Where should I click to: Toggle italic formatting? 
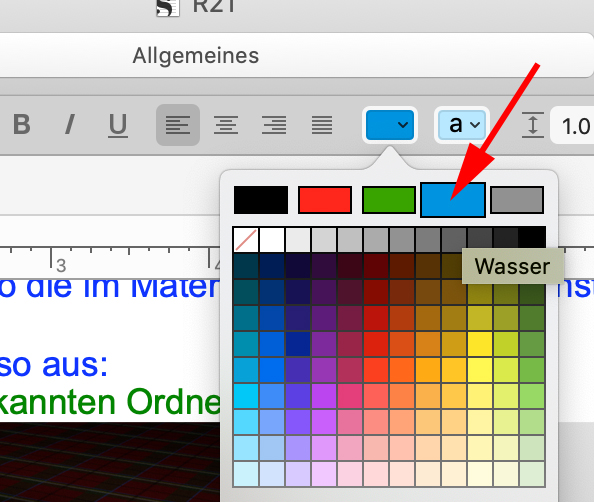pos(70,124)
